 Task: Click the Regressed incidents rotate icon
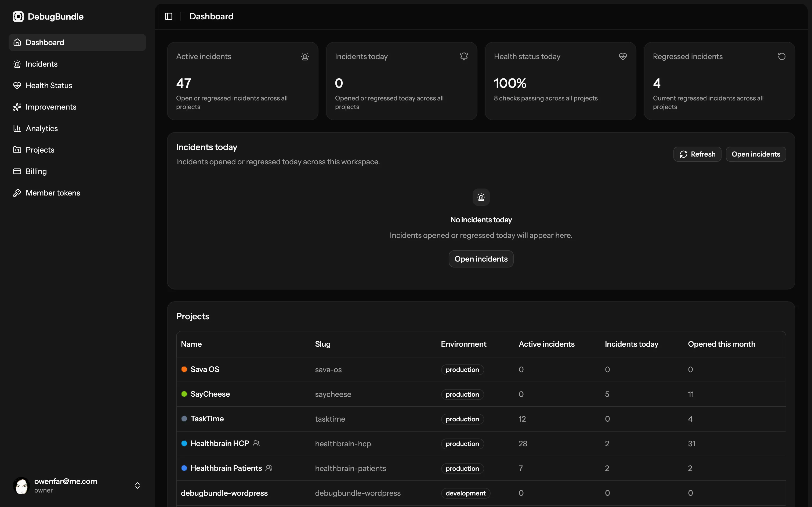(x=781, y=56)
